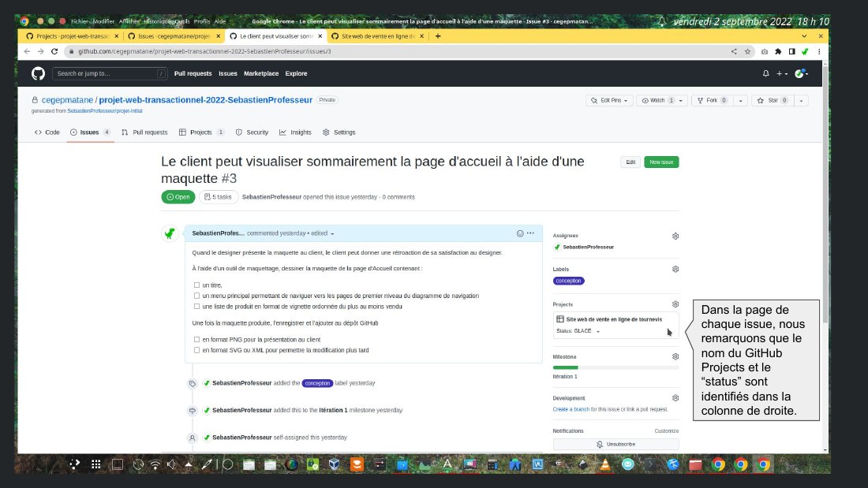This screenshot has width=868, height=488.
Task: Open the Watch dropdown button
Action: point(661,101)
